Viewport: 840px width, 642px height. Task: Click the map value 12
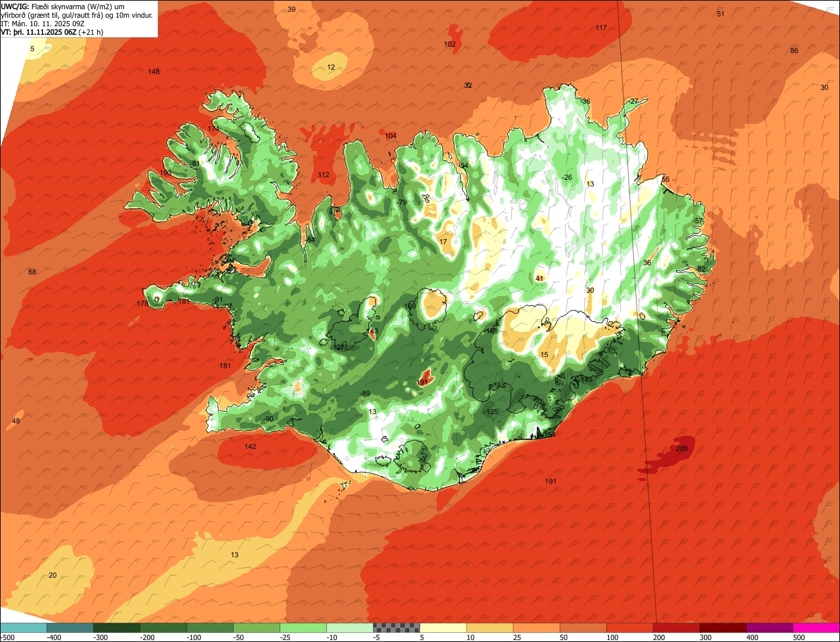(x=331, y=67)
